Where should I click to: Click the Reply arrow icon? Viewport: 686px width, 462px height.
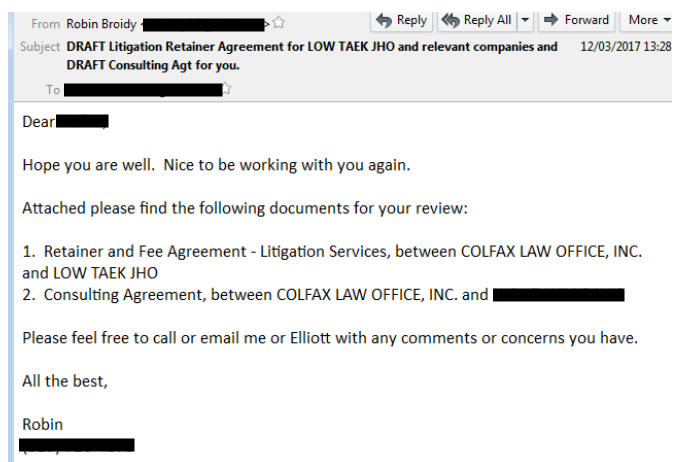click(384, 20)
